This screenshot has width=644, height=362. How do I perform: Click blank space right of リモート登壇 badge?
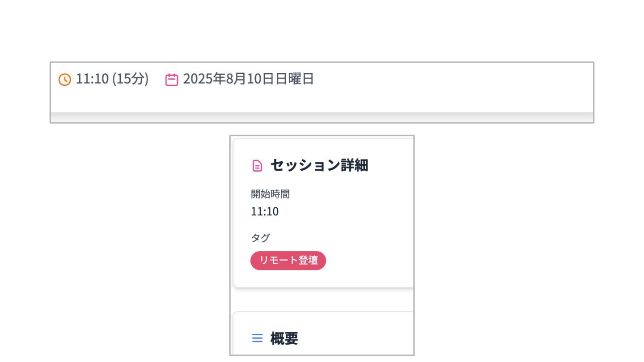369,261
